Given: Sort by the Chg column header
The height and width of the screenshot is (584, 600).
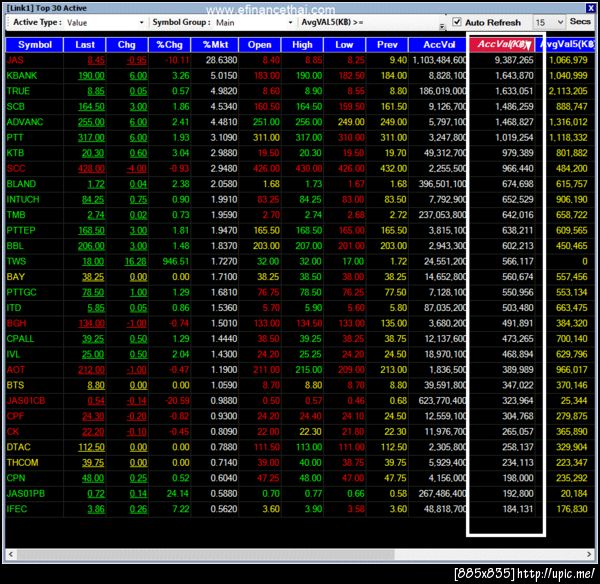Looking at the screenshot, I should tap(127, 45).
